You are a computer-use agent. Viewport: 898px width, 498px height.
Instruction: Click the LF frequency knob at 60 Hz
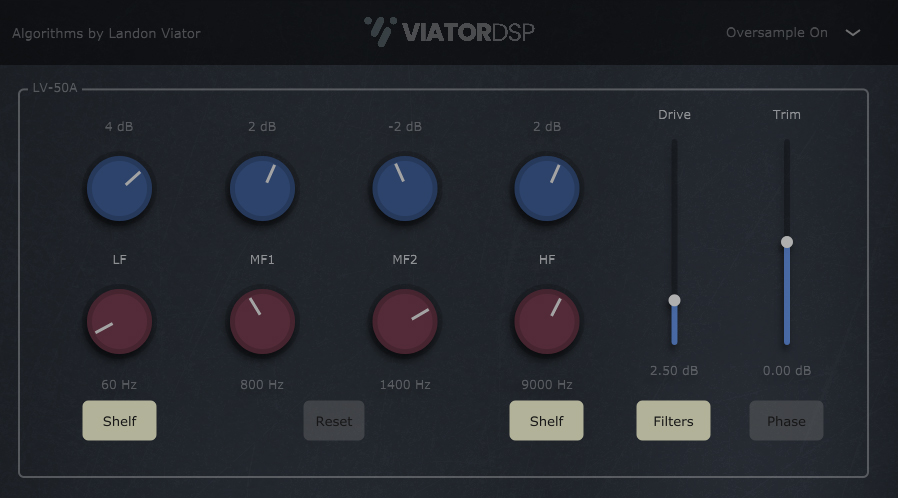tap(119, 321)
